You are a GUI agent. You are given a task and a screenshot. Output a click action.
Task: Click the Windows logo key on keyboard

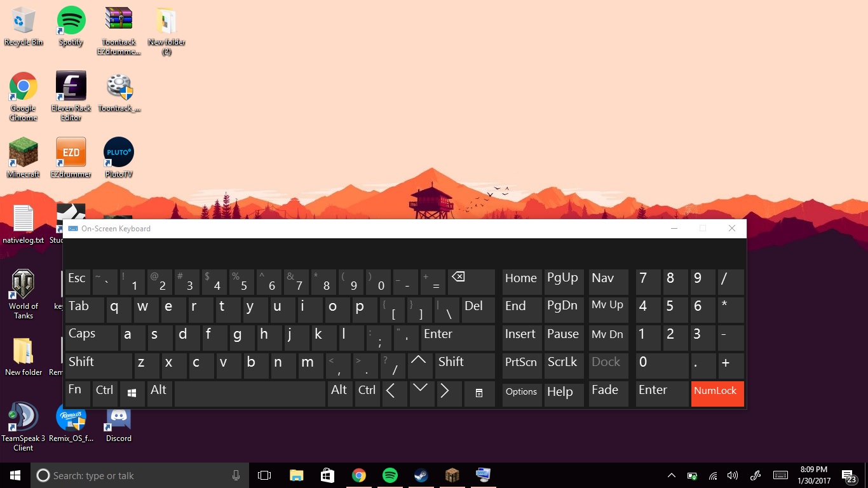coord(132,394)
